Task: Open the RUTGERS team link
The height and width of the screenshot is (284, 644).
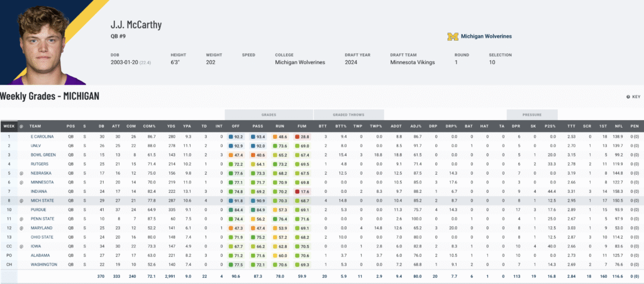Action: pyautogui.click(x=38, y=164)
